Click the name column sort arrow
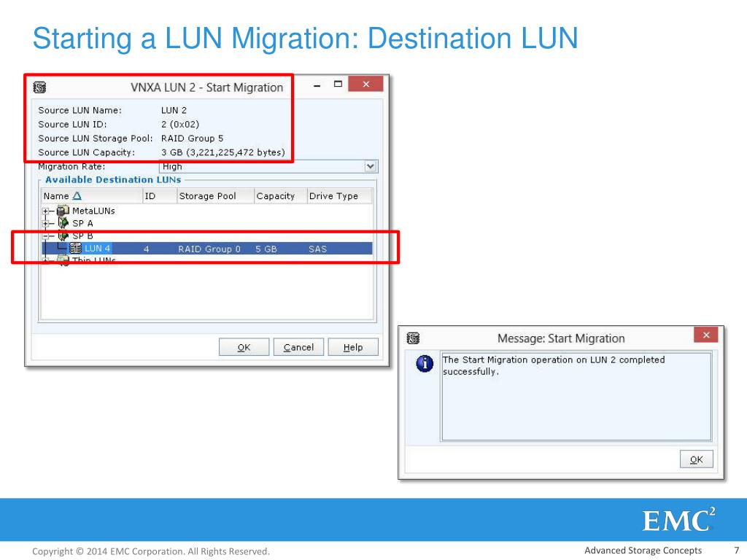Screen dimensions: 747x560 (x=77, y=195)
